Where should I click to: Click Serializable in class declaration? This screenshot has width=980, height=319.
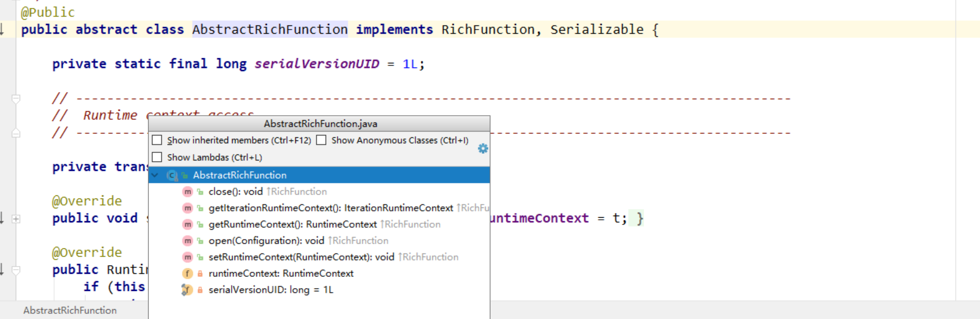pyautogui.click(x=597, y=30)
